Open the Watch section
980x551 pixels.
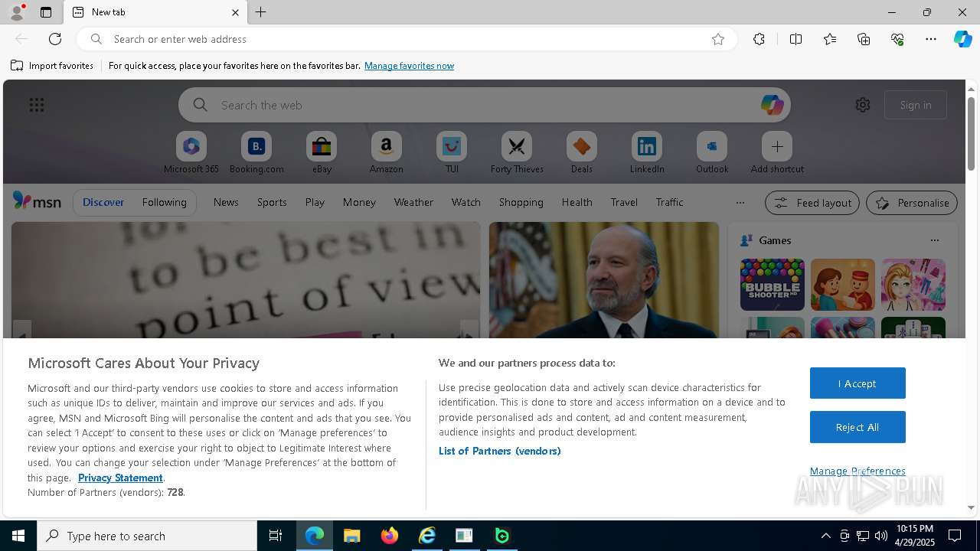point(466,202)
